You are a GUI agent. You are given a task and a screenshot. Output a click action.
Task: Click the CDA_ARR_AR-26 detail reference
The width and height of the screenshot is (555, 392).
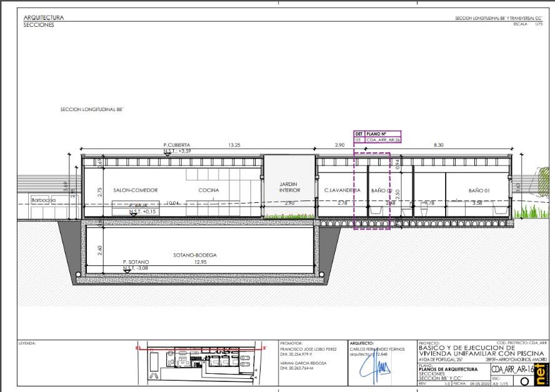pyautogui.click(x=382, y=140)
